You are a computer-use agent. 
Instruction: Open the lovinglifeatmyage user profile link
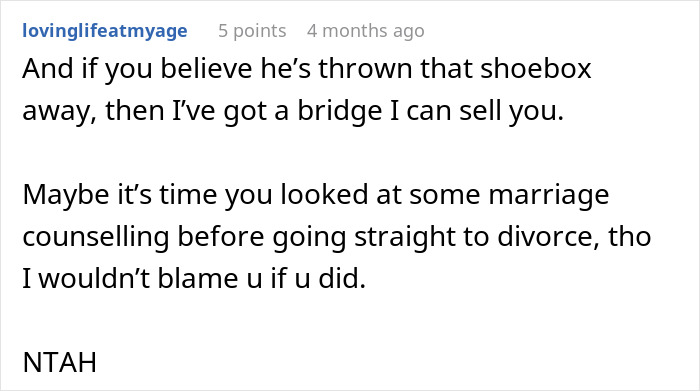coord(105,31)
